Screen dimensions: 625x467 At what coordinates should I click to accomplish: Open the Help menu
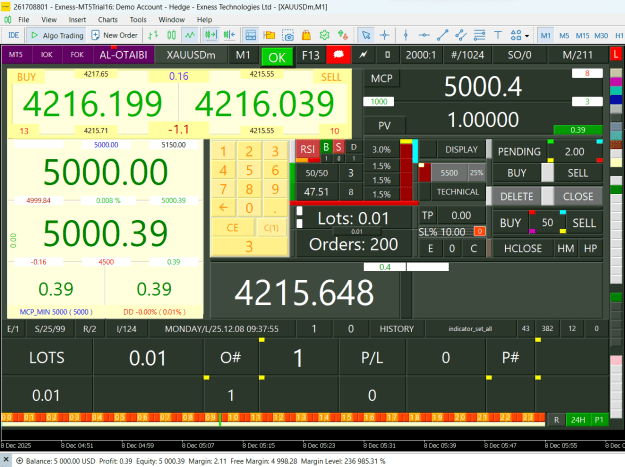(204, 20)
